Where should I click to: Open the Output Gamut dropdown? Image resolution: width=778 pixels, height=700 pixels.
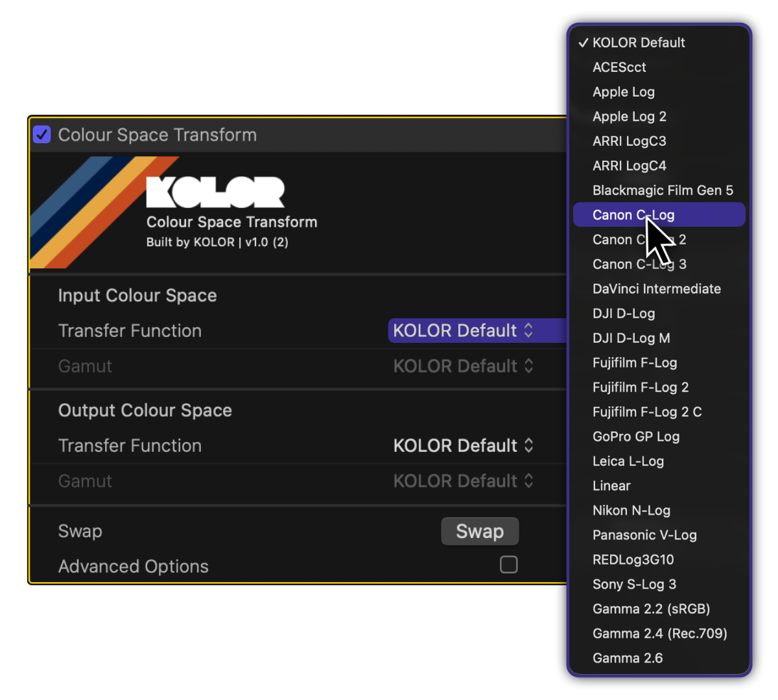point(463,481)
